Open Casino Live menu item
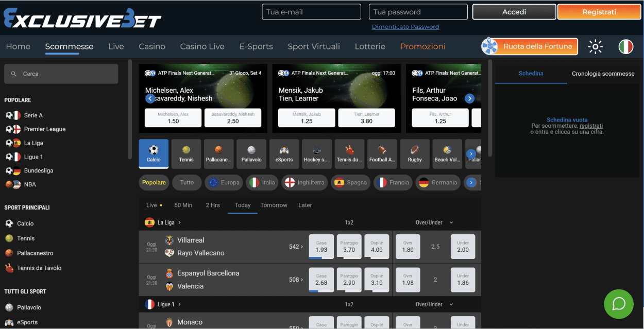Image resolution: width=644 pixels, height=329 pixels. tap(202, 46)
